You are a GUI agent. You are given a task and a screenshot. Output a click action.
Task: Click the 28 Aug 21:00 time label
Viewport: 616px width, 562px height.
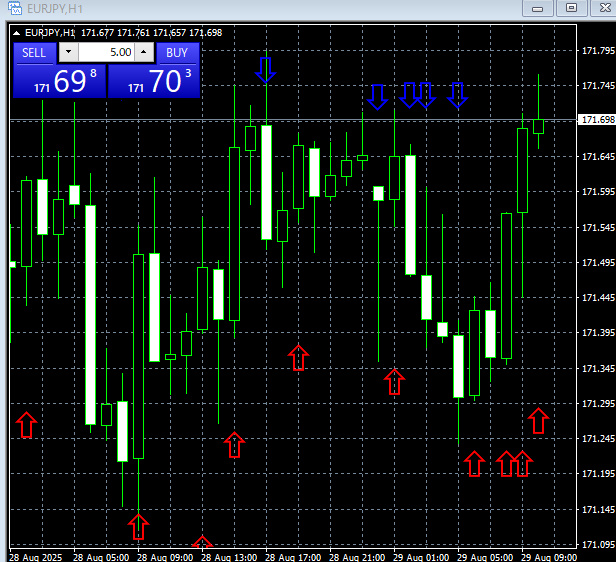(357, 557)
